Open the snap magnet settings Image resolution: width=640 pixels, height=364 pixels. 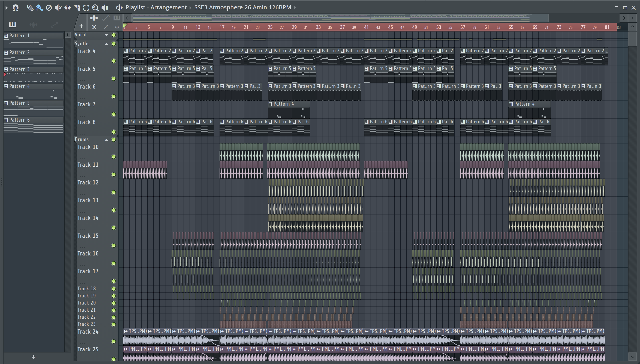pyautogui.click(x=16, y=8)
